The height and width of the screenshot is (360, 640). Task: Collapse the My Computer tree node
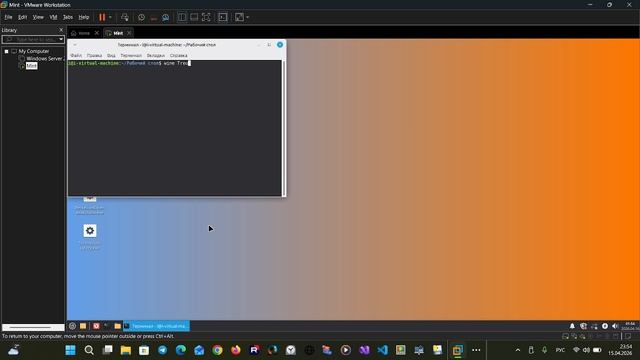point(7,51)
